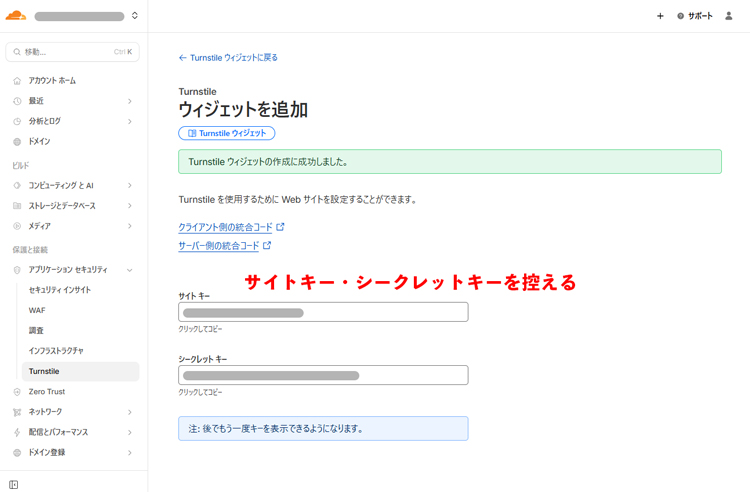Open クライアント側の統合コード link
This screenshot has width=750, height=492.
point(225,227)
